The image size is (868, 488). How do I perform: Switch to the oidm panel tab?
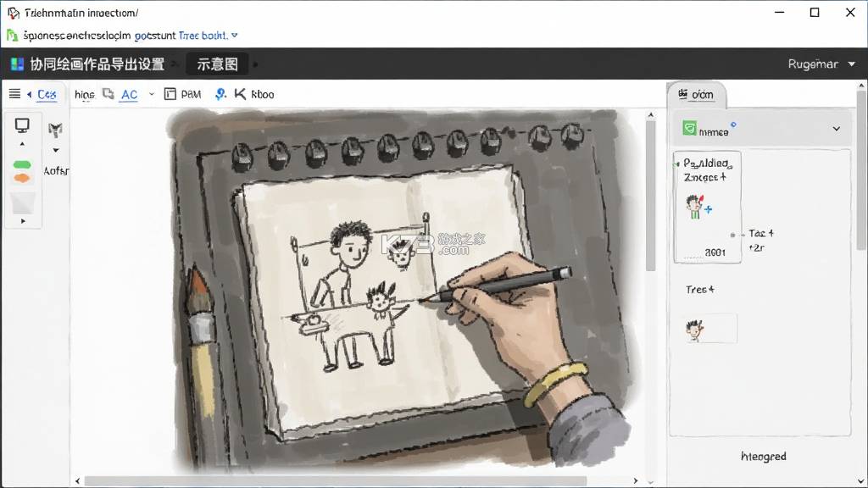pos(697,95)
